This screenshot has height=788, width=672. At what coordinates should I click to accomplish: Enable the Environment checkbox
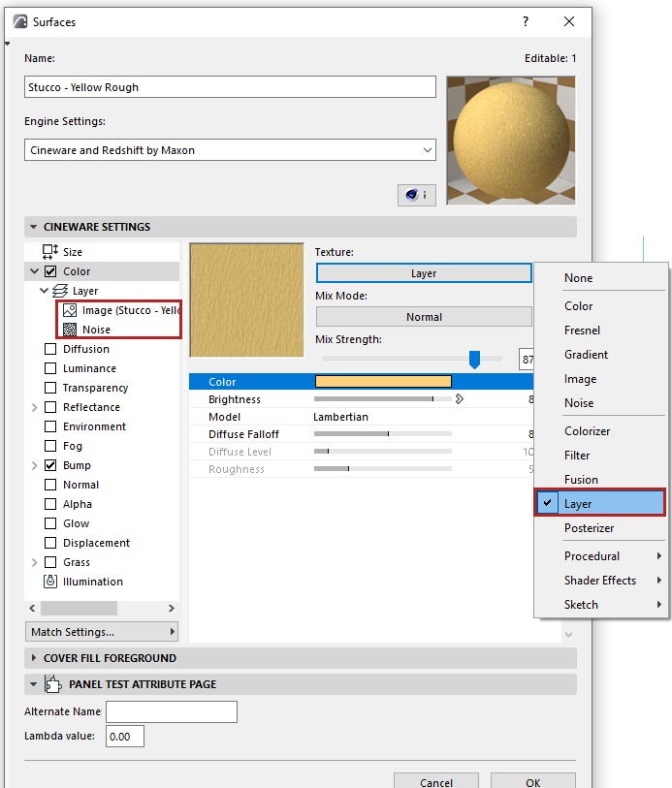(50, 426)
